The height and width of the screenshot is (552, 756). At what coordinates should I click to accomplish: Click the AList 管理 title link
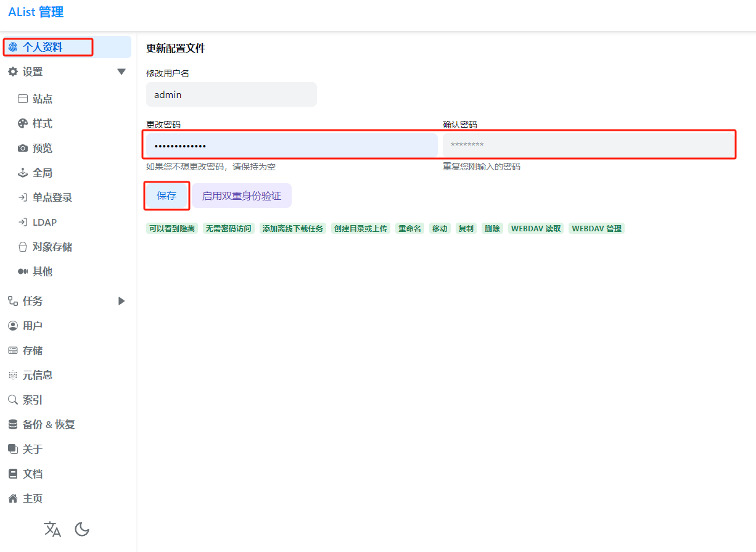(x=36, y=12)
